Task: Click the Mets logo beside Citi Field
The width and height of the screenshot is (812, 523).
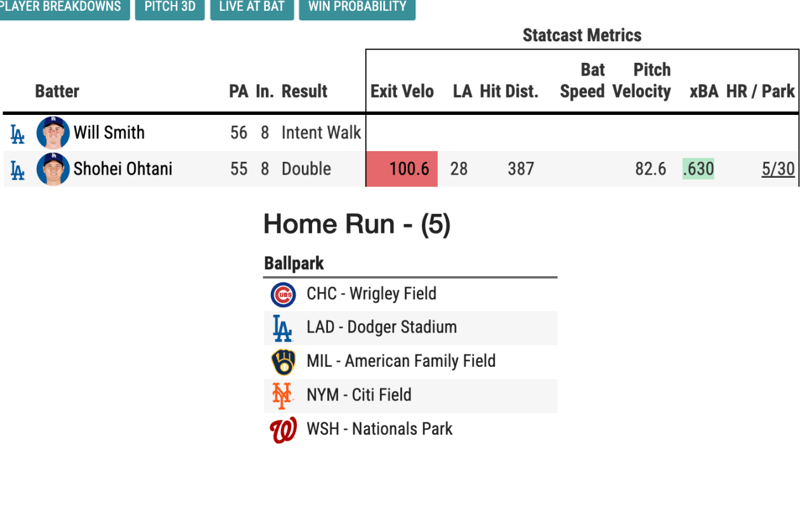Action: (282, 395)
